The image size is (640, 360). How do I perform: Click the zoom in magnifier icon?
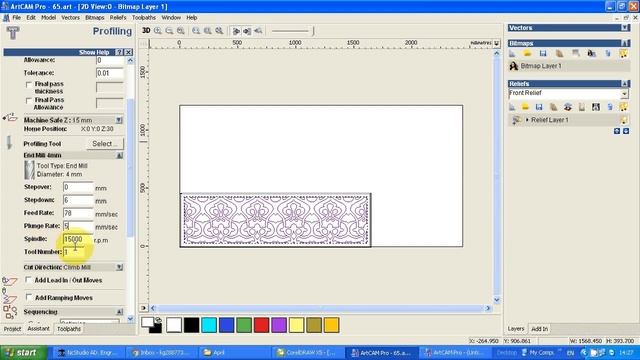[x=158, y=31]
